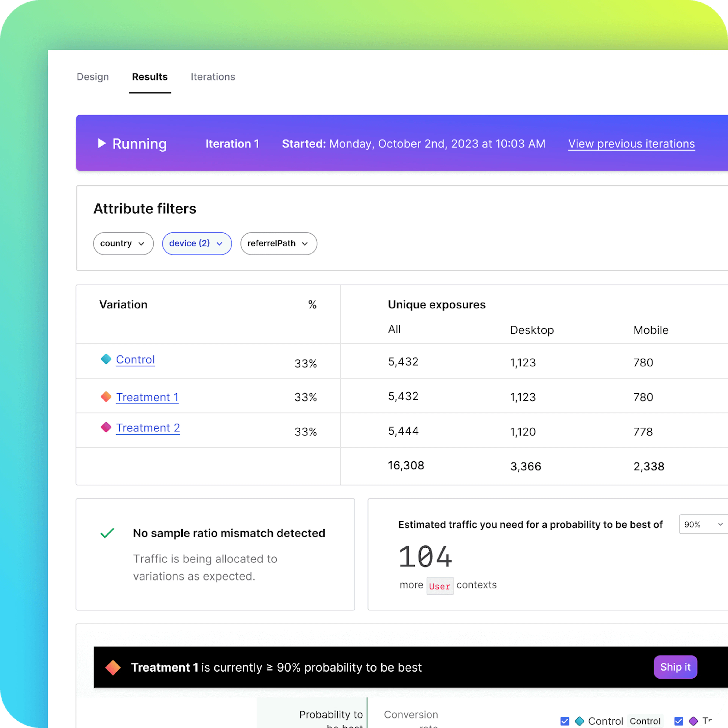The image size is (728, 728).
Task: Switch to the Design tab
Action: coord(93,77)
